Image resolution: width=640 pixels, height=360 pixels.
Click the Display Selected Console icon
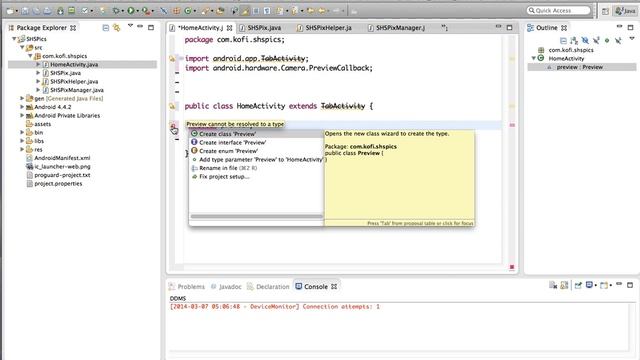[x=589, y=285]
